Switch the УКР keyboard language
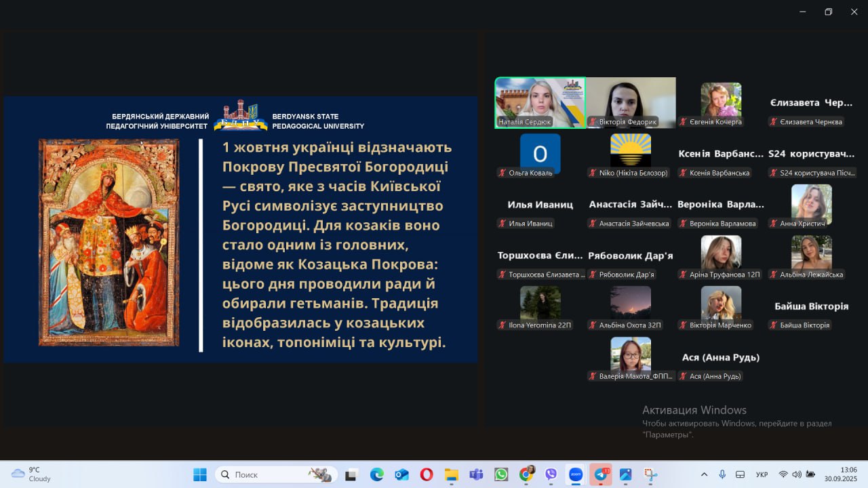Viewport: 868px width, 488px height. (x=762, y=474)
